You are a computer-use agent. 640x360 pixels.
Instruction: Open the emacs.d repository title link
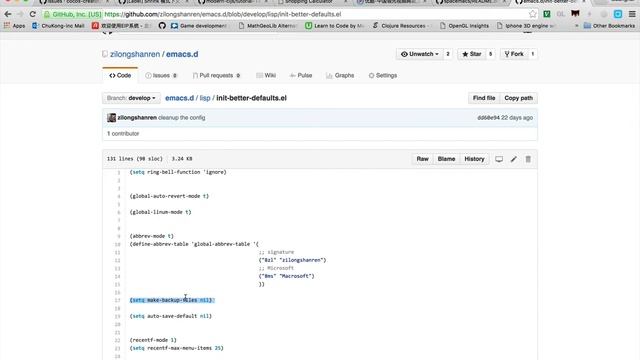tap(182, 54)
